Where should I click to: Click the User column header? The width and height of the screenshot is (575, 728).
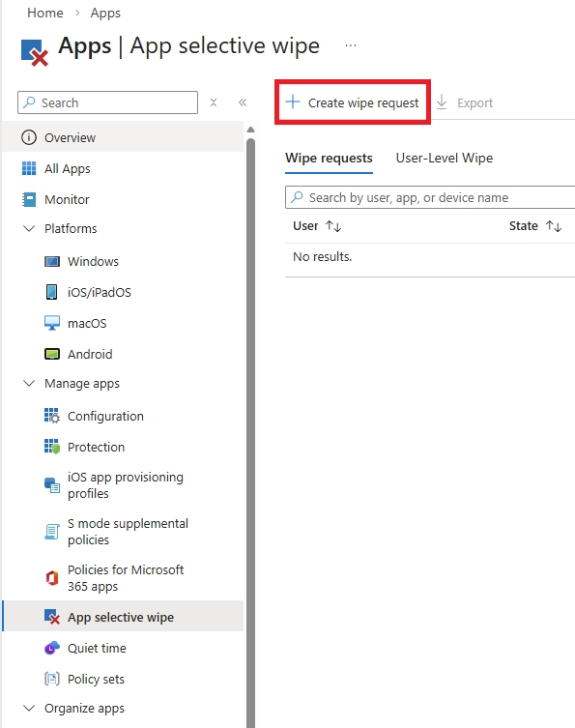pyautogui.click(x=305, y=225)
